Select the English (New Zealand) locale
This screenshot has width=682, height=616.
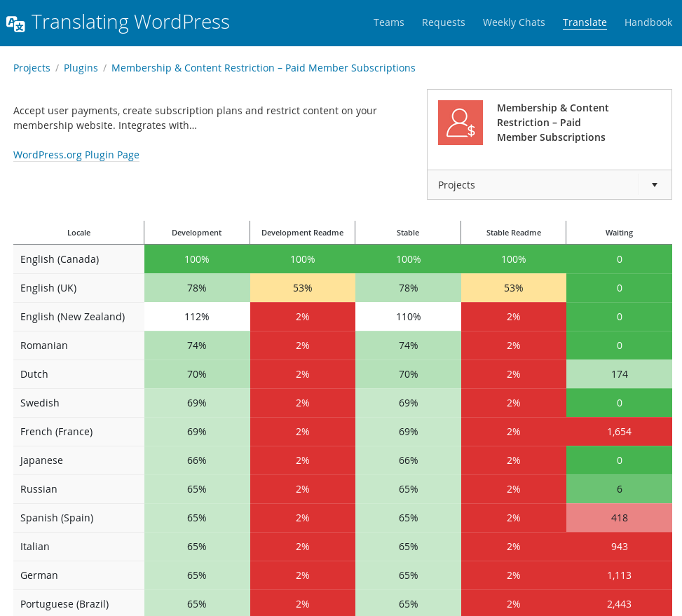(x=73, y=317)
